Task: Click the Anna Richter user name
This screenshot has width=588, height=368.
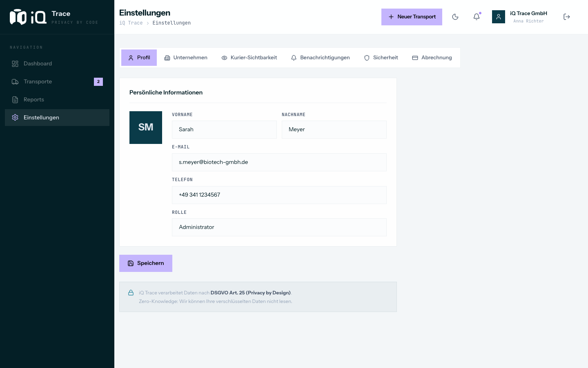Action: [x=528, y=21]
